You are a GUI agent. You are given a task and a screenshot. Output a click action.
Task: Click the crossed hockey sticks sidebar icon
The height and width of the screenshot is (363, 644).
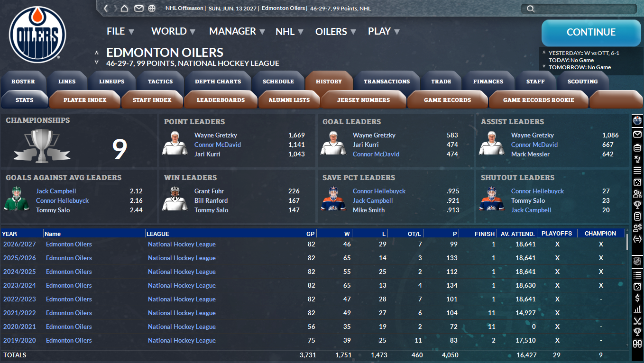637,321
